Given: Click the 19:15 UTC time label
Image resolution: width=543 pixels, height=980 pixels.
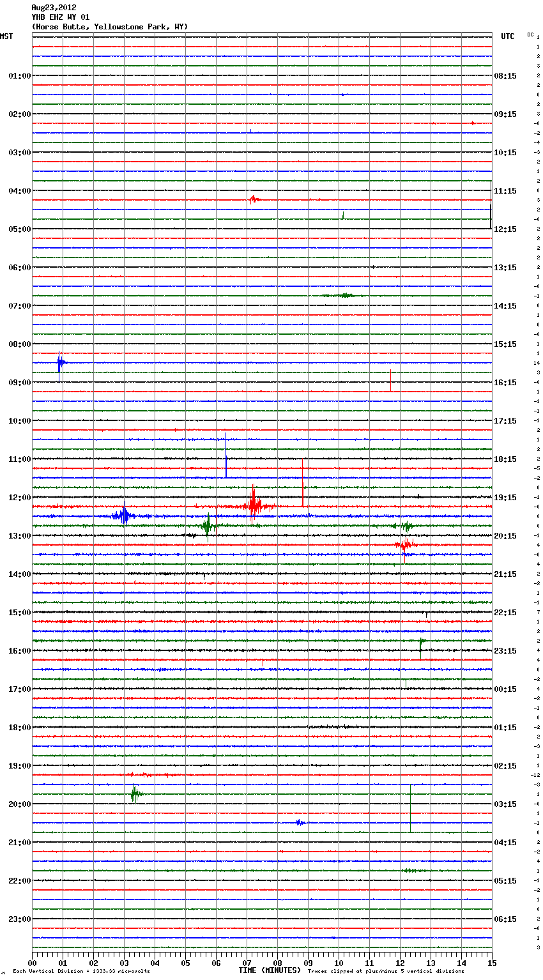Looking at the screenshot, I should 505,498.
